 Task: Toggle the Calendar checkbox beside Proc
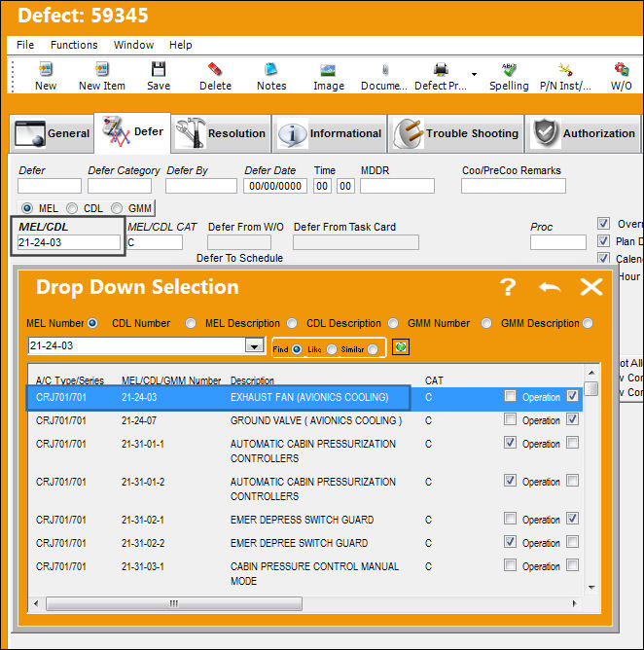point(603,258)
